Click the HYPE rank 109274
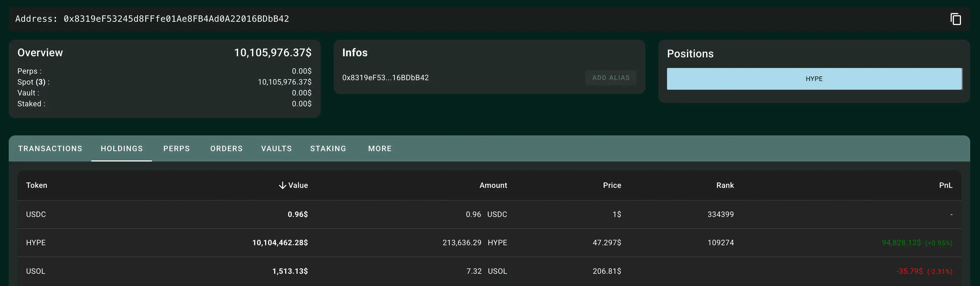Screen dimensions: 980x286 (721, 243)
